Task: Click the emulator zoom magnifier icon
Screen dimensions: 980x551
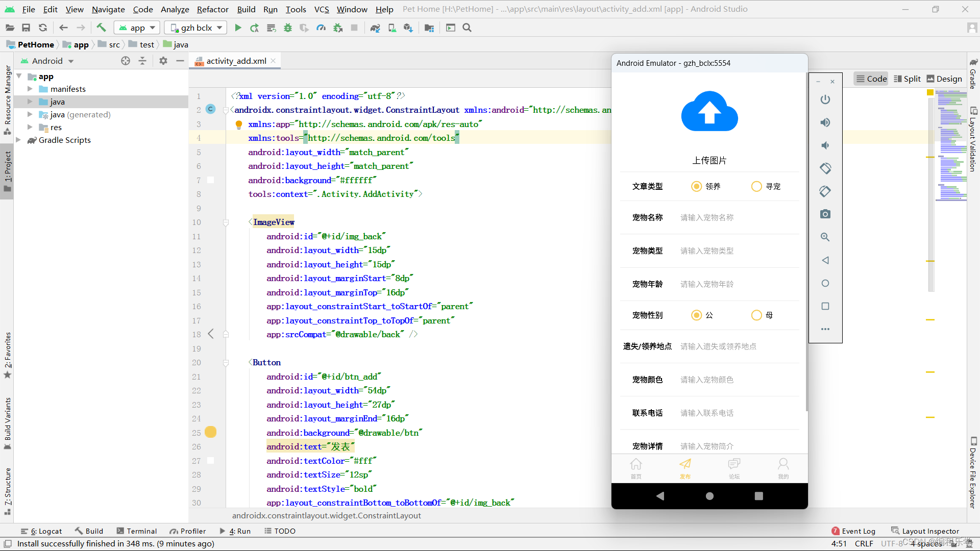Action: coord(825,237)
